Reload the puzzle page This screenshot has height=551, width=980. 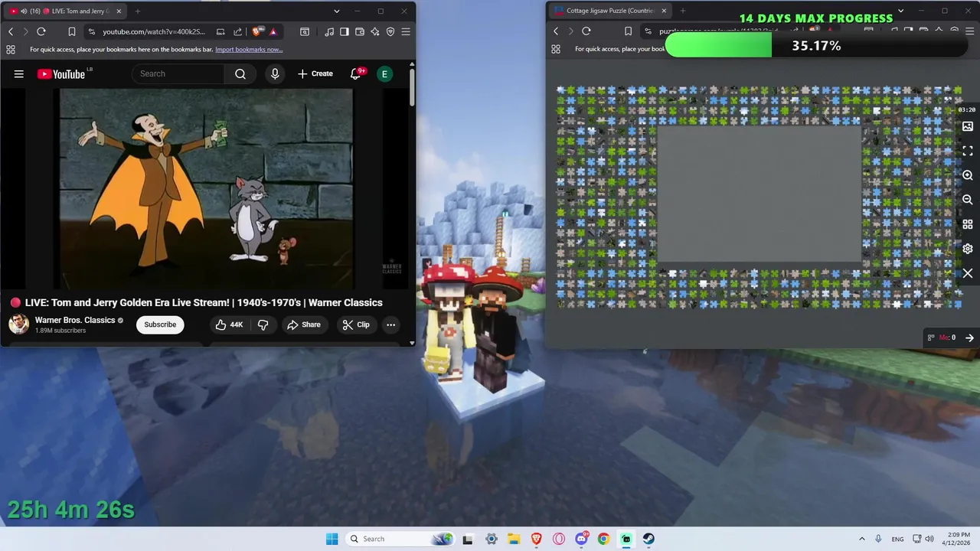tap(586, 31)
